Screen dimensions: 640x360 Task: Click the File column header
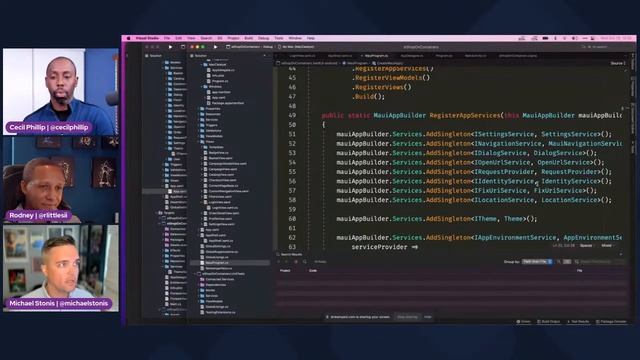(580, 271)
